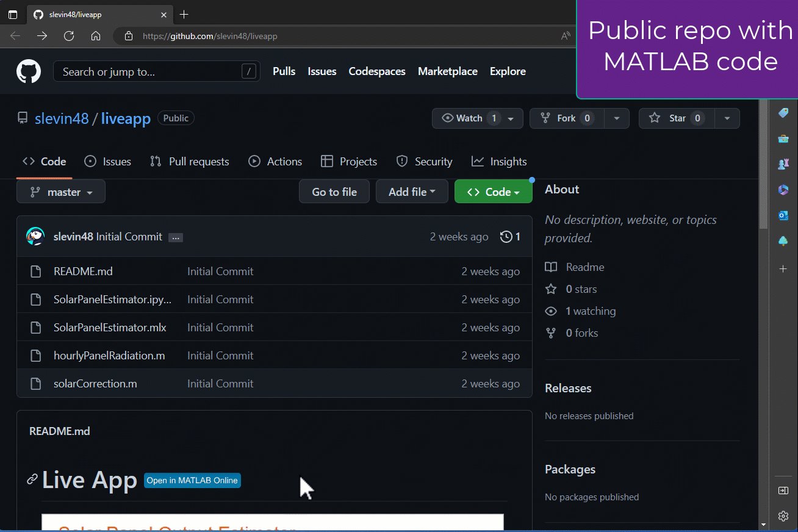Expand commit message ellipsis button
The image size is (798, 532).
pos(176,237)
